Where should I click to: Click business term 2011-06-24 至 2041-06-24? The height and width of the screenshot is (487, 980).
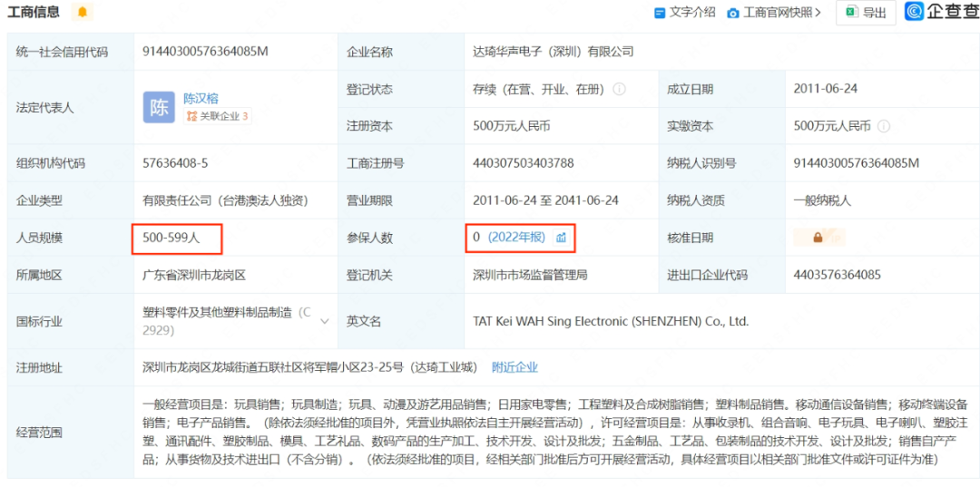[x=545, y=200]
